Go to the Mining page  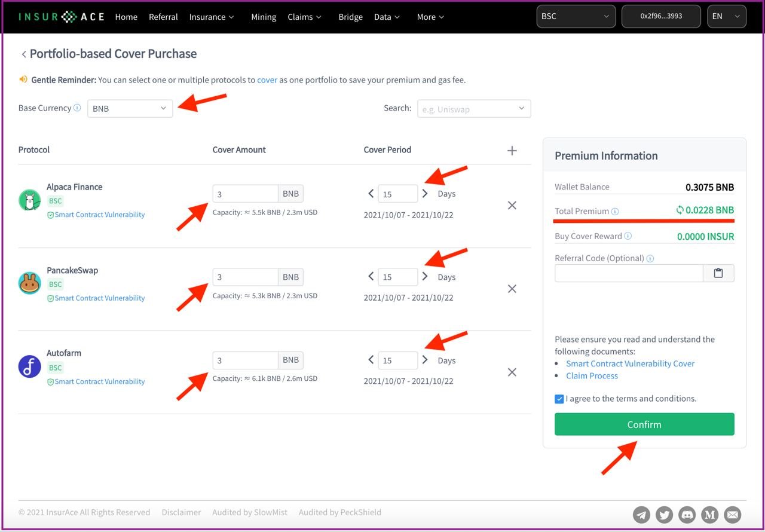[264, 17]
